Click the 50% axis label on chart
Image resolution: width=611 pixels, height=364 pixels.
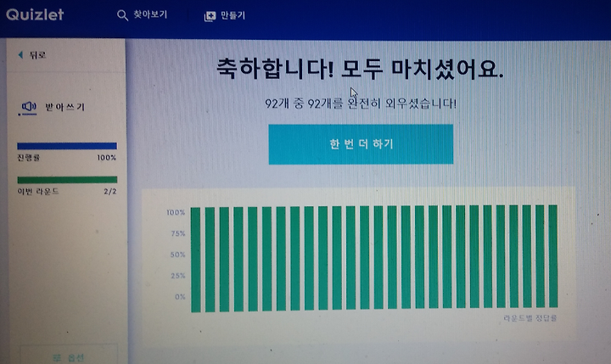tap(177, 255)
